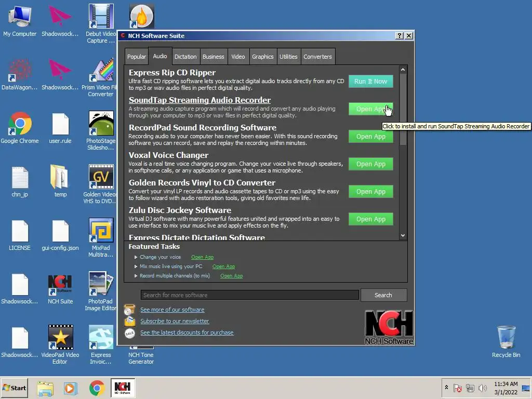This screenshot has width=532, height=399.
Task: Open Windows Explorer from taskbar
Action: pyautogui.click(x=45, y=388)
